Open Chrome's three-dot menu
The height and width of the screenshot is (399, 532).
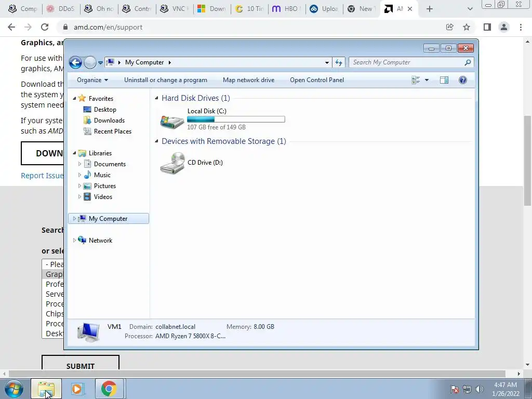[x=521, y=27]
